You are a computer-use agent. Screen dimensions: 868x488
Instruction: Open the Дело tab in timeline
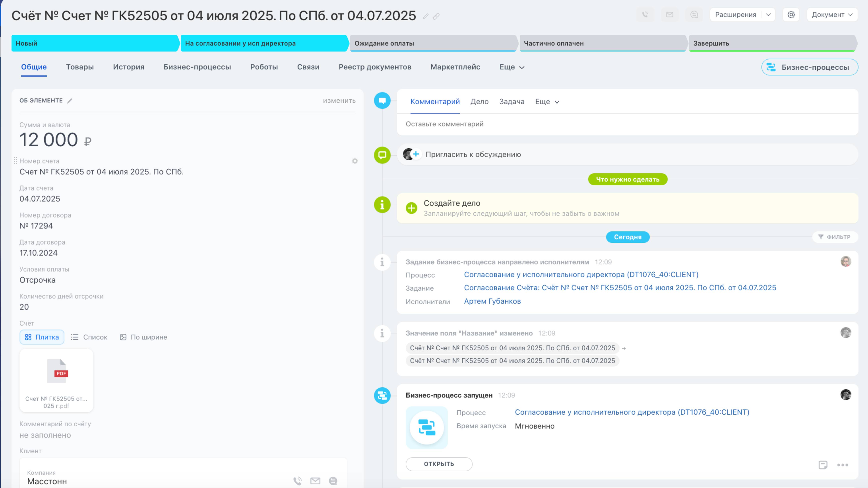pyautogui.click(x=479, y=101)
